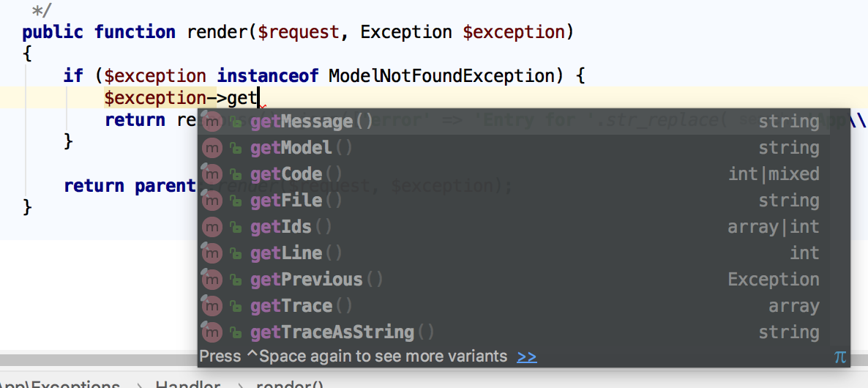Screen dimensions: 868x388
Task: Place the cursor on the $request parameter
Action: (300, 32)
